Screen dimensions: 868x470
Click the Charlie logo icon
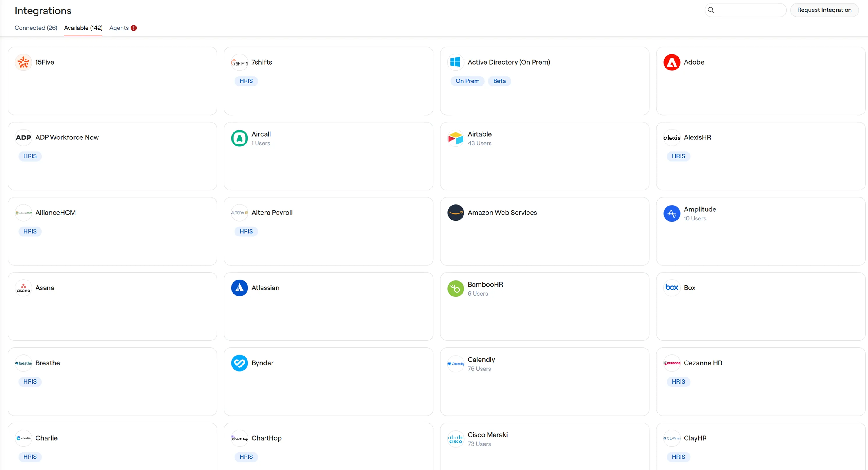pyautogui.click(x=24, y=438)
